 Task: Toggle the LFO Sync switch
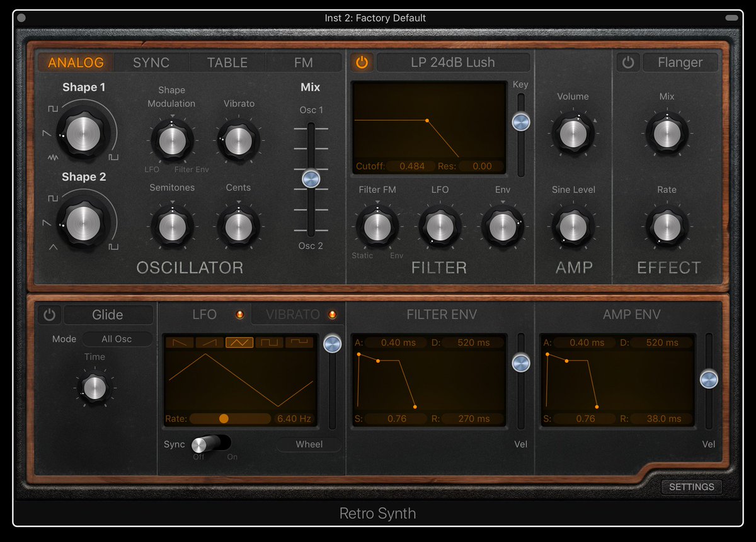[211, 444]
